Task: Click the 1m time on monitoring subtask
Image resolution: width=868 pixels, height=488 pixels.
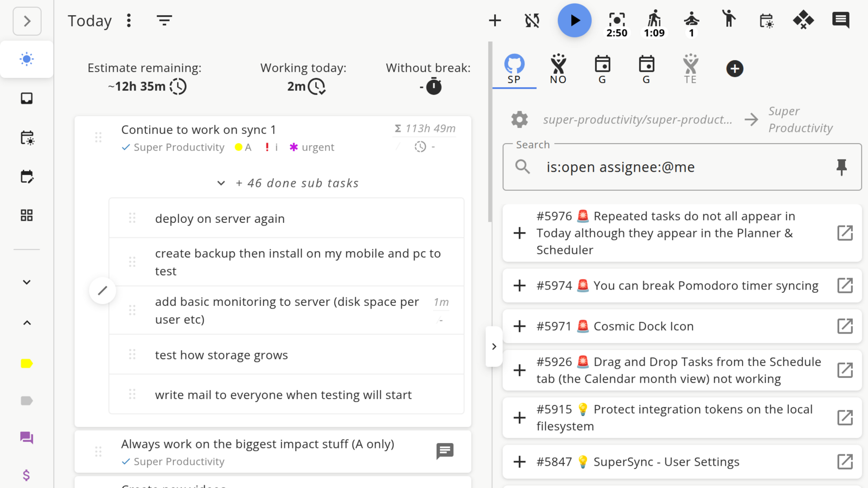Action: 441,302
